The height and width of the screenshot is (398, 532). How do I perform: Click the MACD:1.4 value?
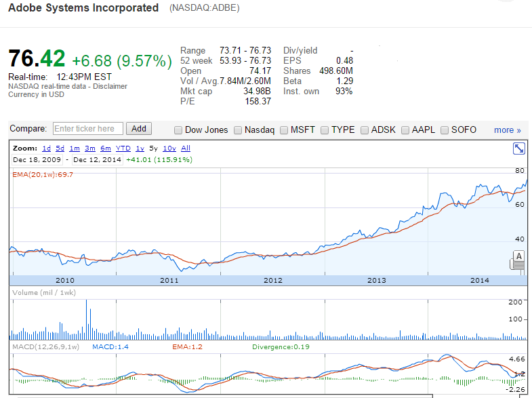coord(110,346)
